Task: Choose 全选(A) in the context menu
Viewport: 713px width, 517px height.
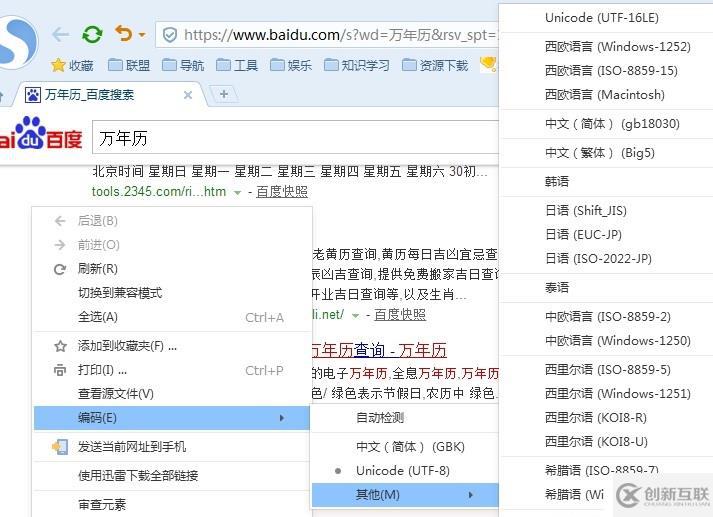Action: click(173, 317)
